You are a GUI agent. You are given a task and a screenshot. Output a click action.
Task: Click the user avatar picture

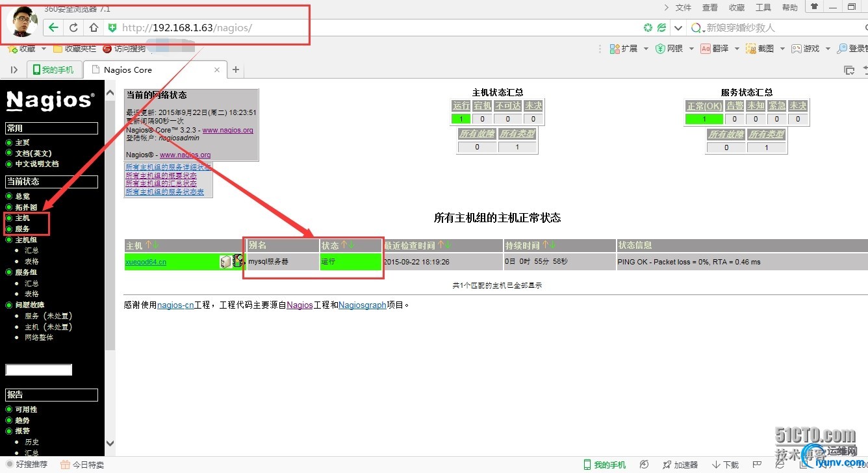pos(22,20)
